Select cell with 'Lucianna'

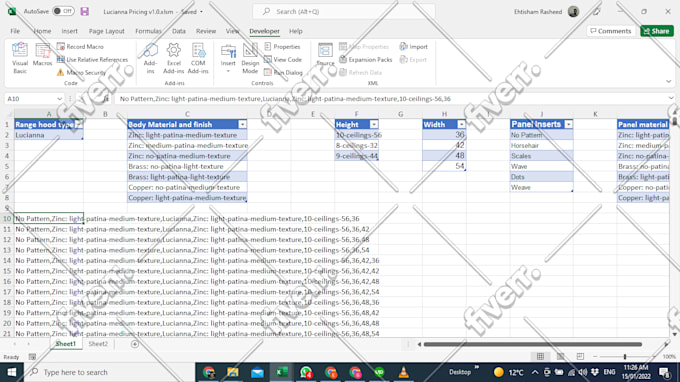[x=49, y=135]
